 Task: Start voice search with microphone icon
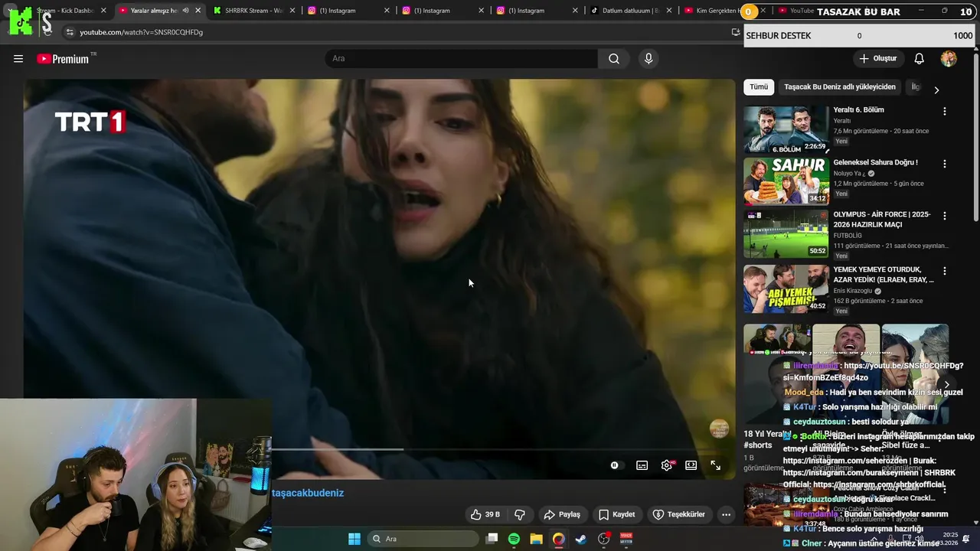click(x=648, y=59)
